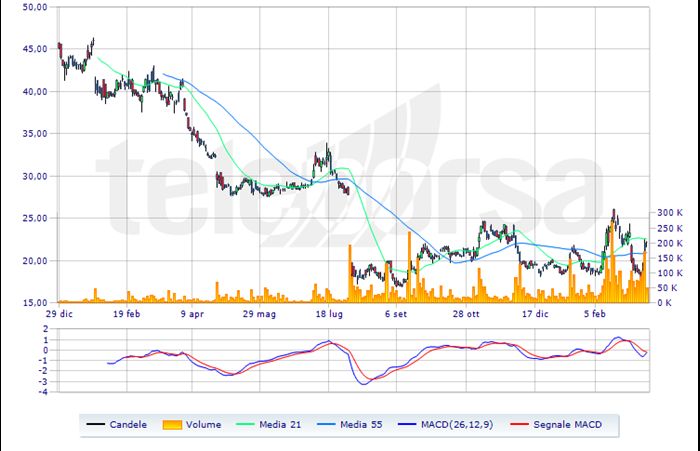Click the 28 ott date label

click(465, 313)
